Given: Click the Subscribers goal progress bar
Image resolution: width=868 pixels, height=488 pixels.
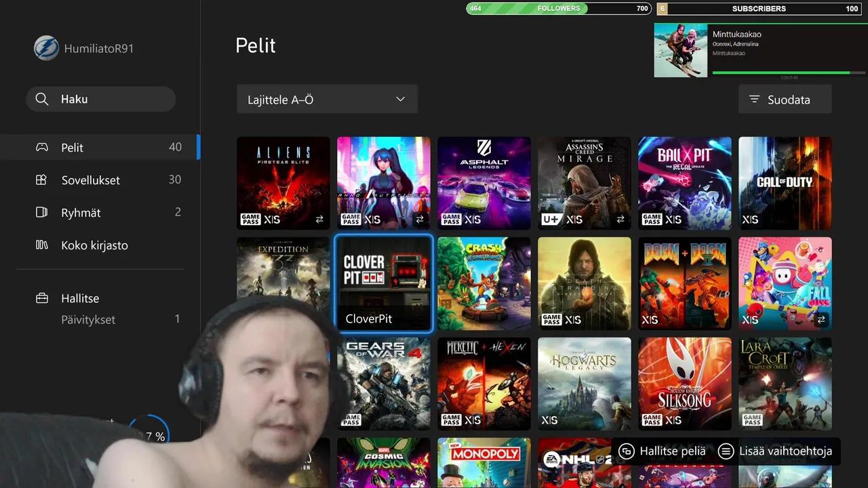Looking at the screenshot, I should click(759, 9).
